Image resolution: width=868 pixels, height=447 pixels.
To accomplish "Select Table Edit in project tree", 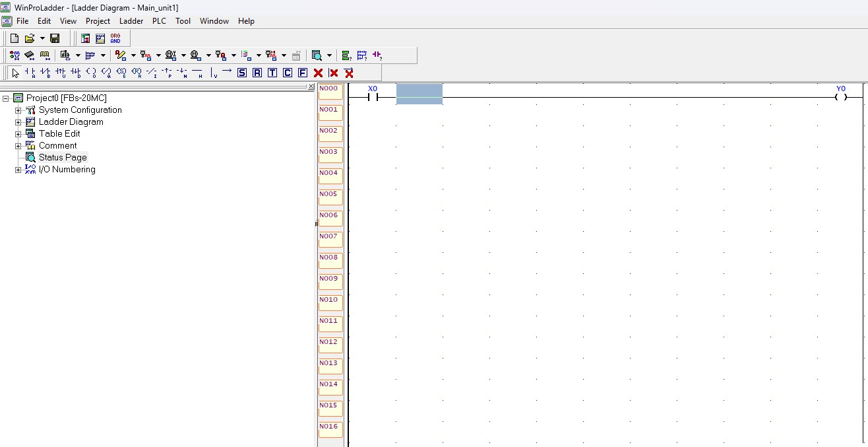I will (59, 134).
